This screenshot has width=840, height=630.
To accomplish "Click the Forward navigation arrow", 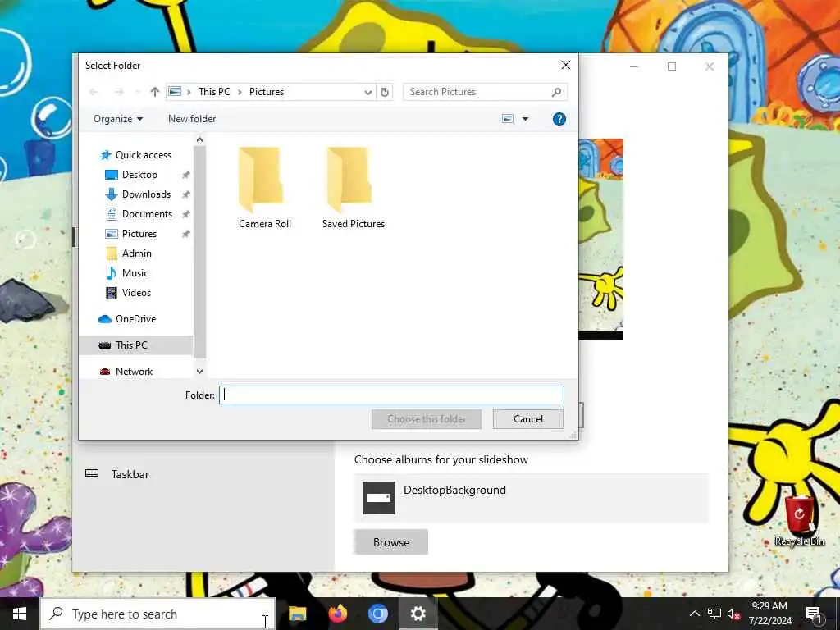I will pyautogui.click(x=119, y=92).
